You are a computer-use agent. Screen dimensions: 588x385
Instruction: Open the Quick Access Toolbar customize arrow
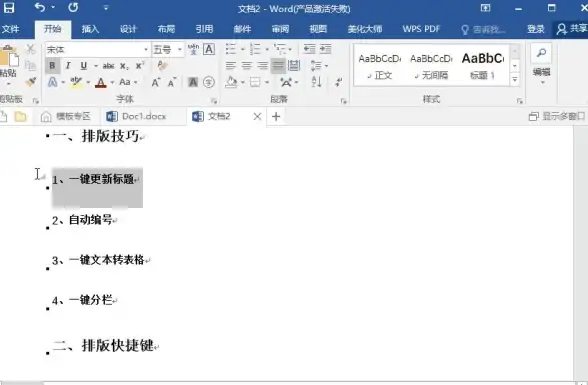pos(106,7)
